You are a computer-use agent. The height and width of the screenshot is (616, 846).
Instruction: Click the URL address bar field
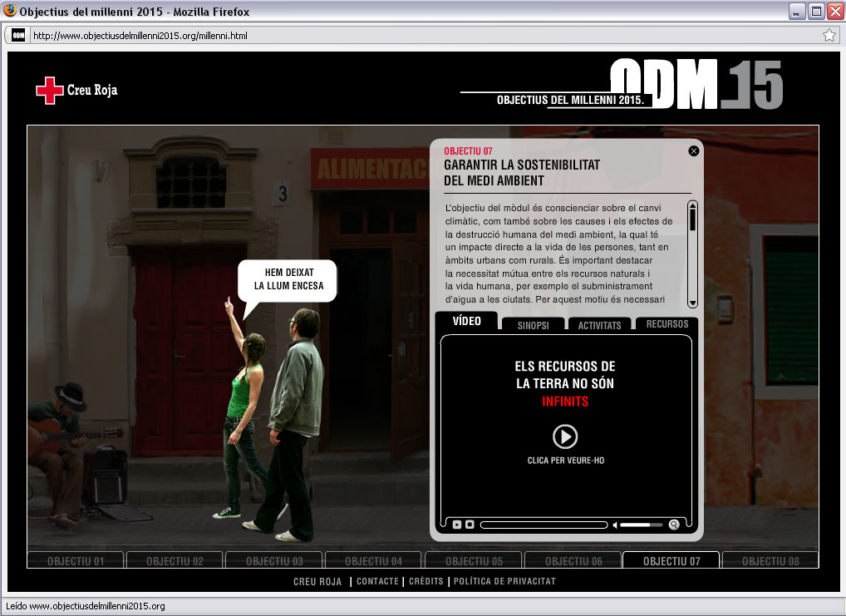click(x=416, y=36)
